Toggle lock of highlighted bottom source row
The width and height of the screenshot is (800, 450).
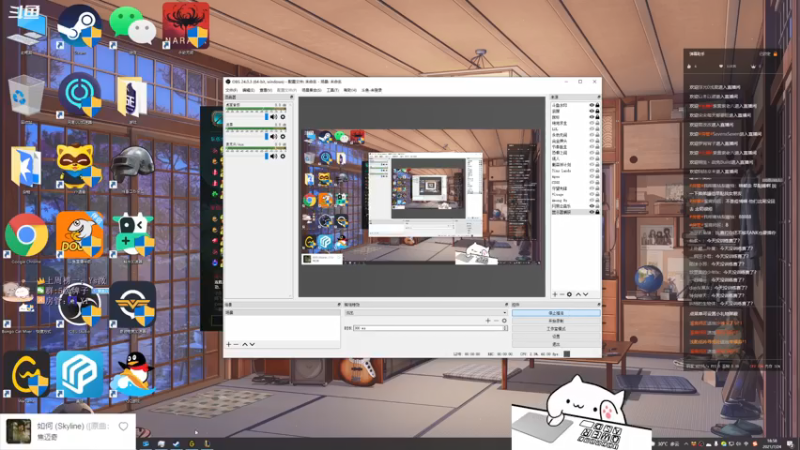[597, 212]
